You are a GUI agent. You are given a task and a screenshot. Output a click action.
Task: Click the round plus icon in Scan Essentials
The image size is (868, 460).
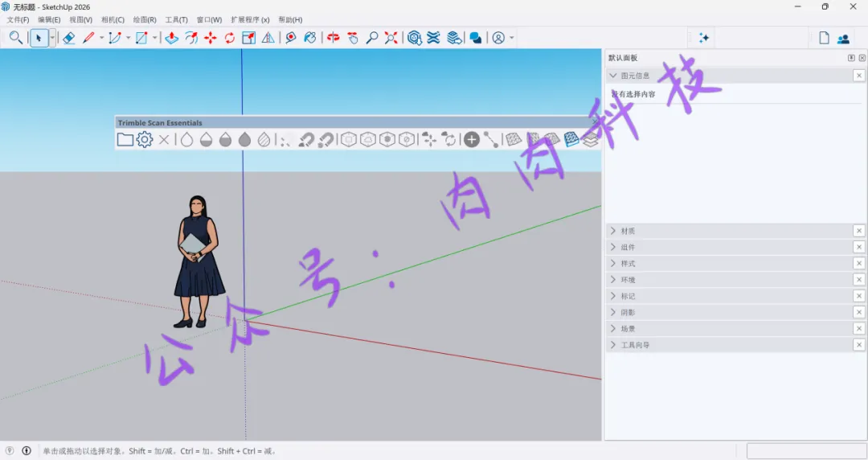[472, 140]
